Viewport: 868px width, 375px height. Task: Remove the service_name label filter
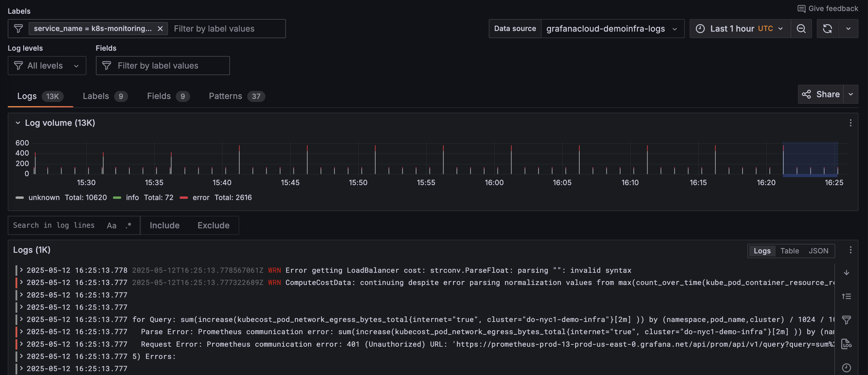click(x=160, y=29)
